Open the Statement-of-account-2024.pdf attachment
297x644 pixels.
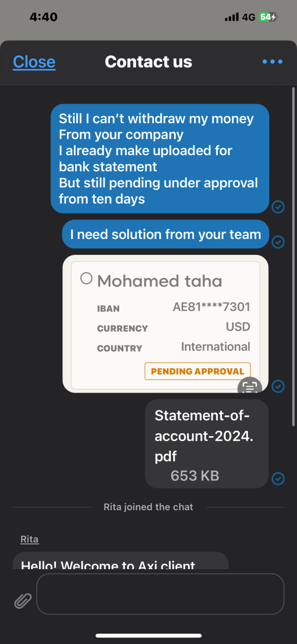(206, 443)
